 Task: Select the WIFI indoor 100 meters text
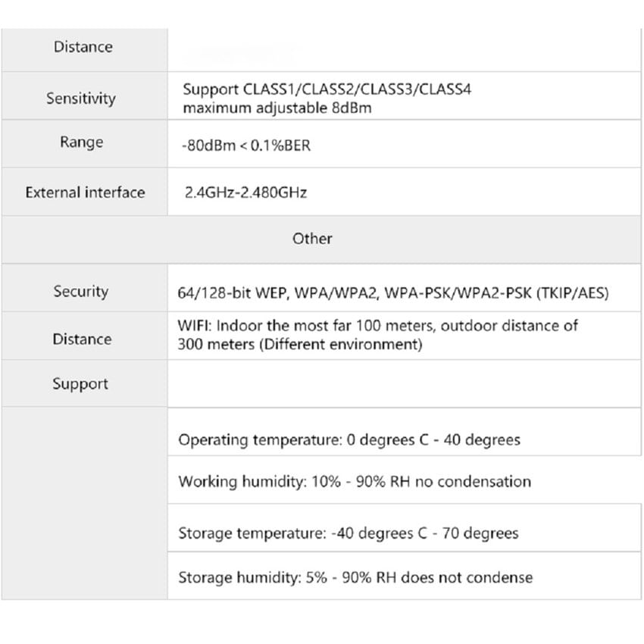coord(377,326)
